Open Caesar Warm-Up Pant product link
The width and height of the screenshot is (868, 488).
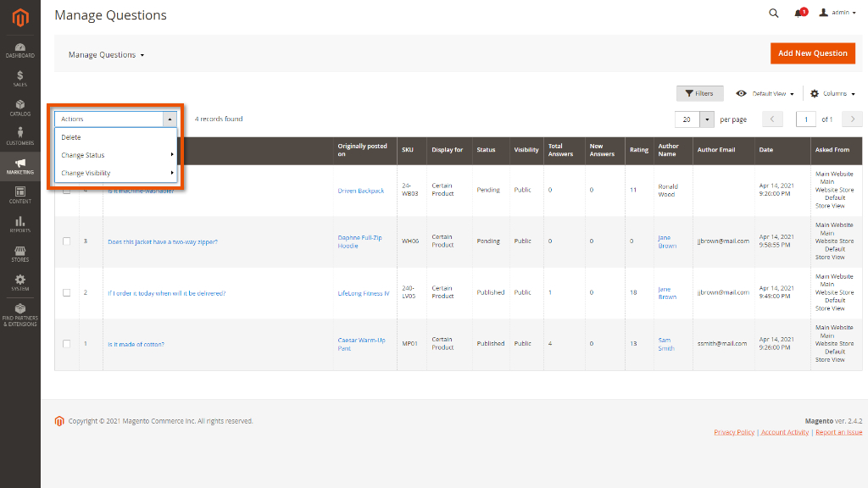361,344
